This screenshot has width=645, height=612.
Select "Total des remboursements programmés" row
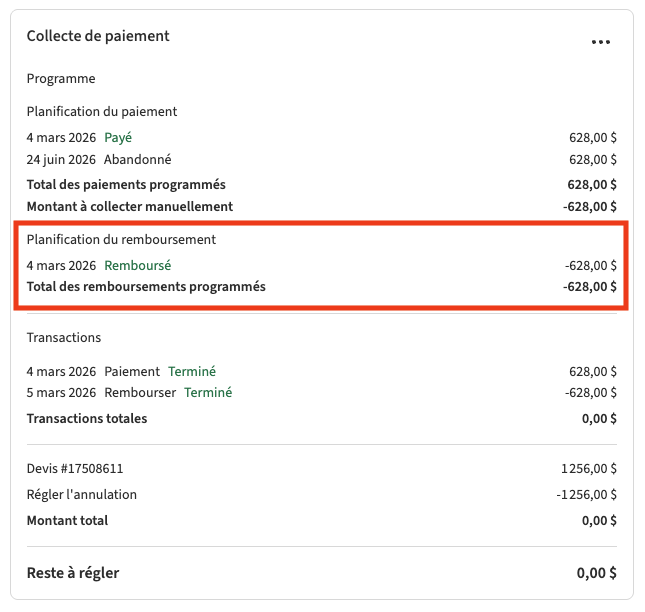coord(146,287)
